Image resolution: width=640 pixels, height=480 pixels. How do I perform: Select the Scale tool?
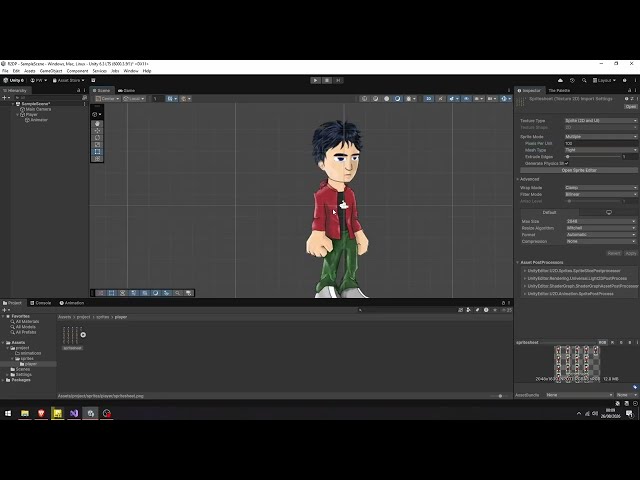pos(97,144)
